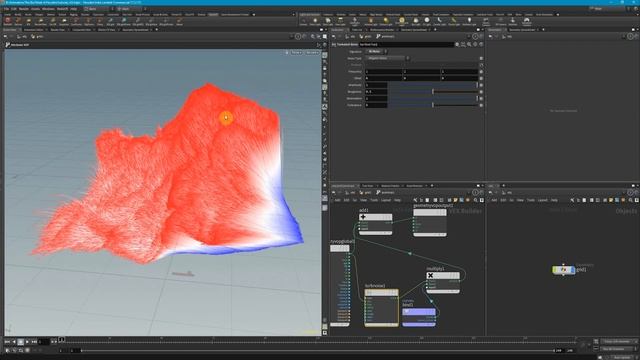Open the Persp viewport menu

(297, 52)
